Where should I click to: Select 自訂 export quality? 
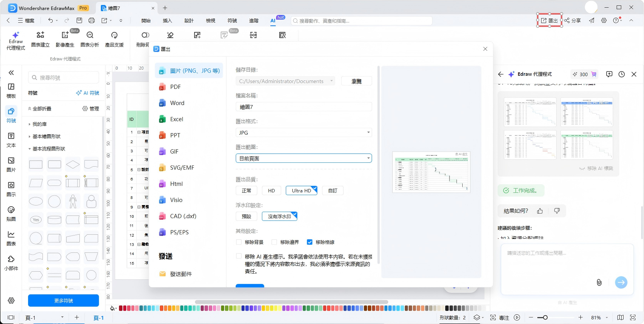click(x=333, y=190)
